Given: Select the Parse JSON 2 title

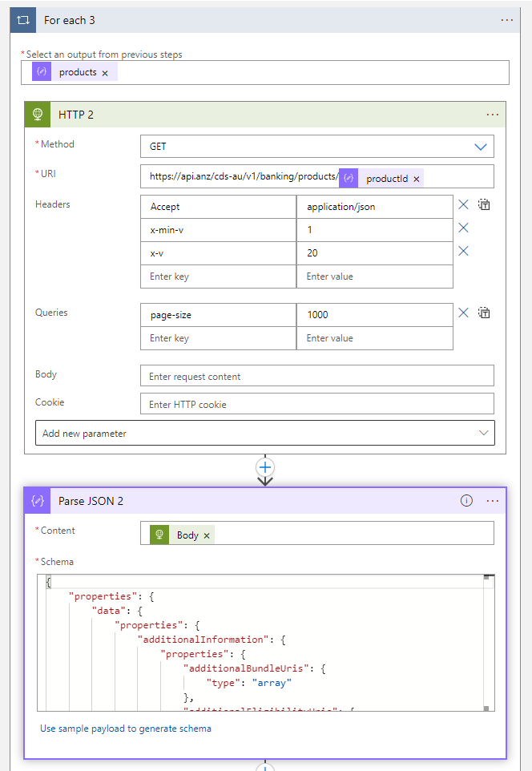Looking at the screenshot, I should coord(91,501).
